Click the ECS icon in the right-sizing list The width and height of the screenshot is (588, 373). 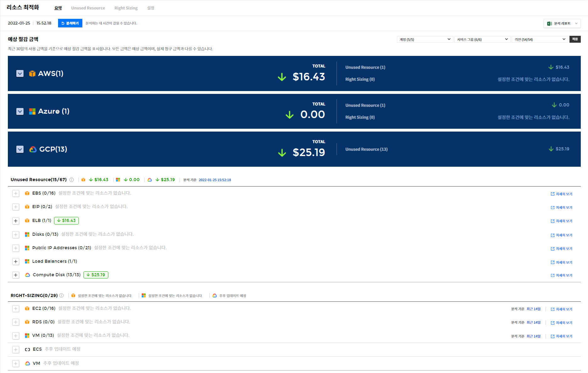(x=28, y=349)
